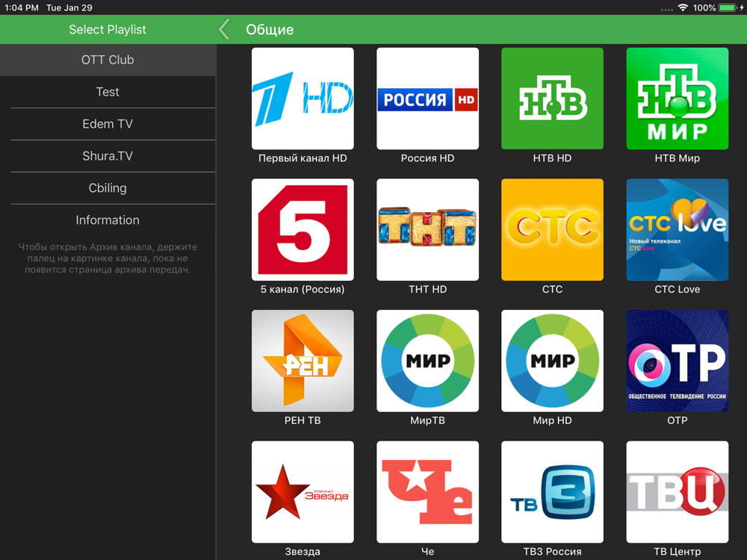Click the 'Мир HD' label
This screenshot has height=560, width=747.
pos(552,420)
